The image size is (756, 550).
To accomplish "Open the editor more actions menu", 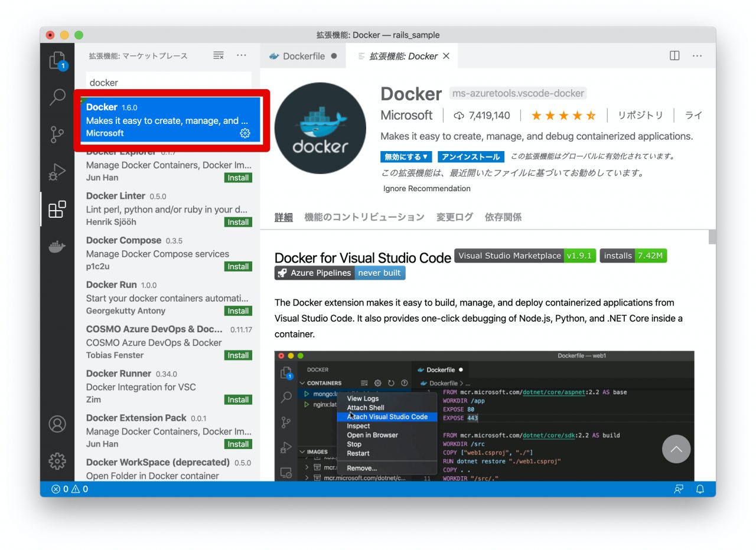I will click(x=697, y=55).
